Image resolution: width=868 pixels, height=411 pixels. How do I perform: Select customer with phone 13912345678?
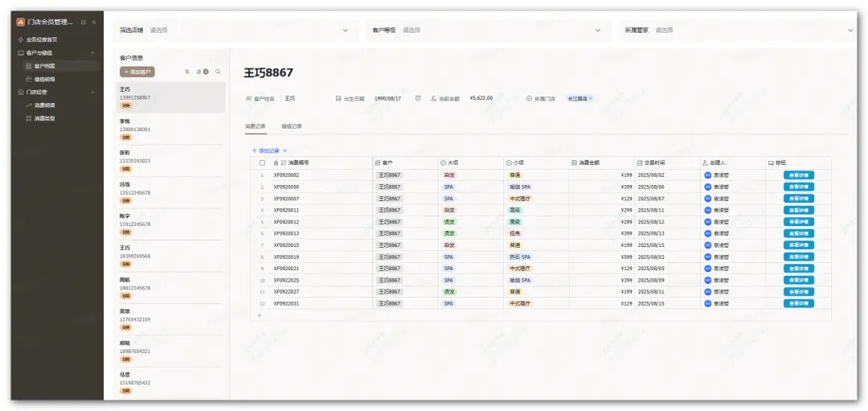[170, 224]
